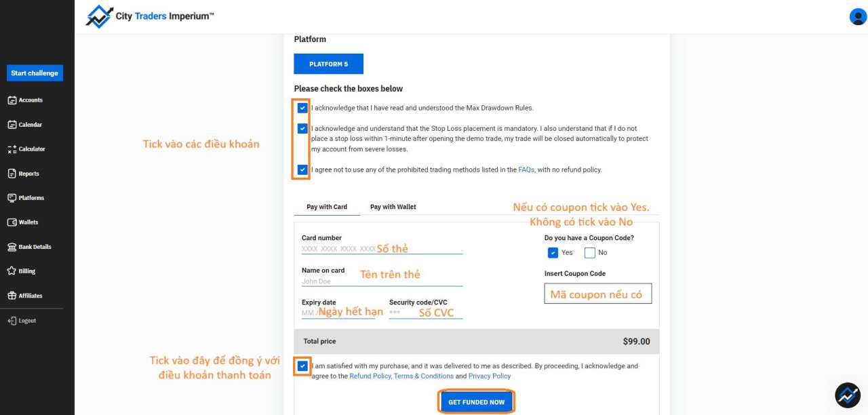Select No for Coupon Code
The image size is (868, 415).
point(590,253)
